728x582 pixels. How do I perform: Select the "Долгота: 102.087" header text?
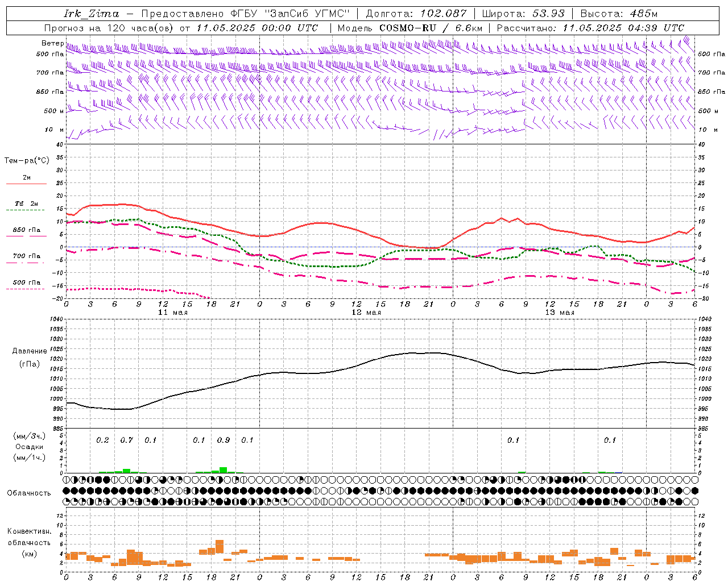(416, 14)
